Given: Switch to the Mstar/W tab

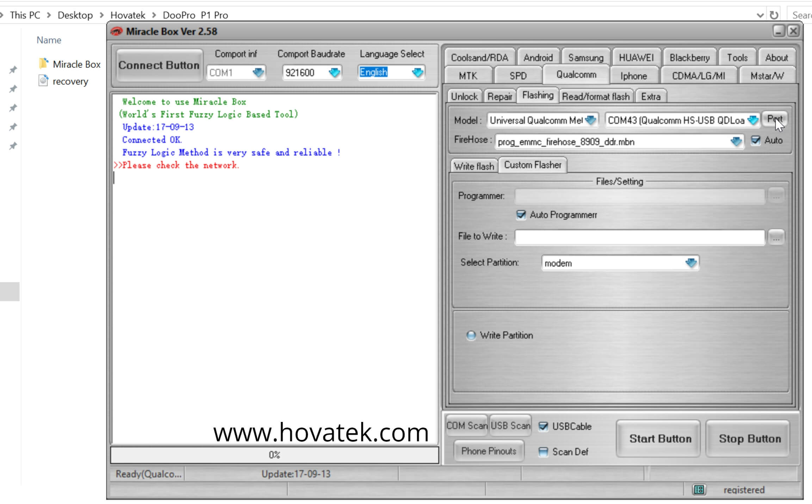Looking at the screenshot, I should (x=767, y=76).
